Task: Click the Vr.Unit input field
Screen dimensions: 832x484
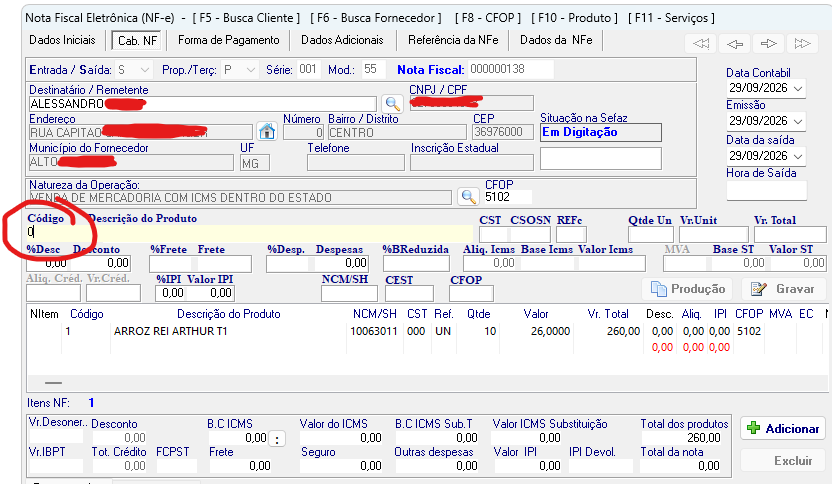Action: 714,234
